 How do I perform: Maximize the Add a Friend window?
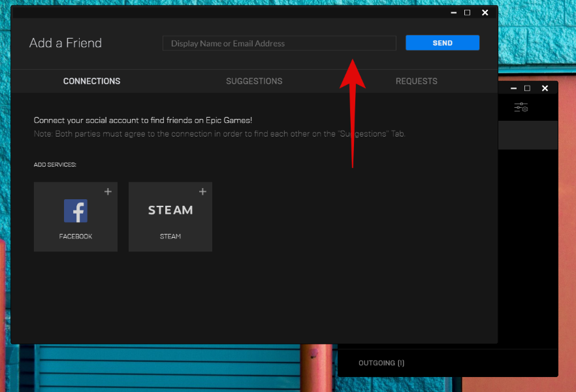click(468, 12)
